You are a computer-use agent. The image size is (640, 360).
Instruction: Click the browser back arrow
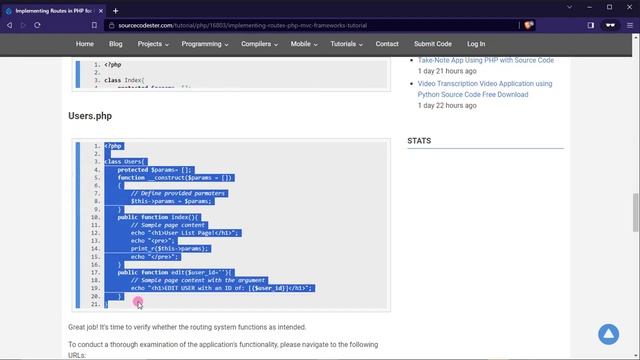tap(9, 25)
